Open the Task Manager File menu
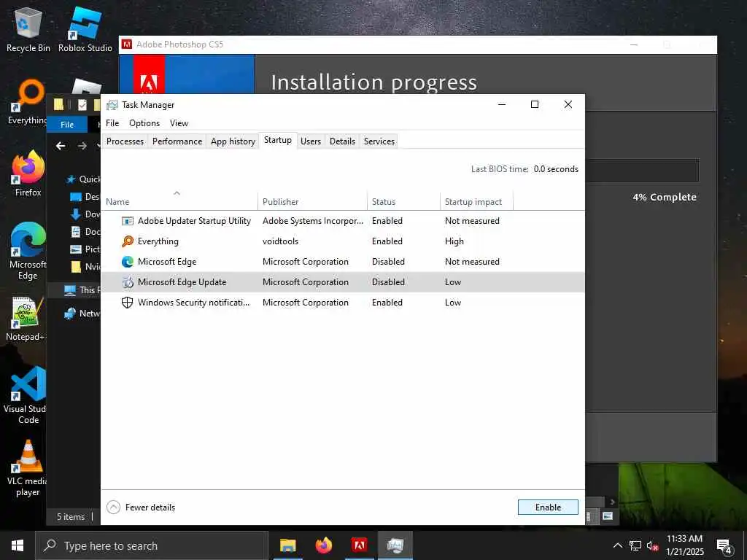Image resolution: width=747 pixels, height=560 pixels. [112, 123]
